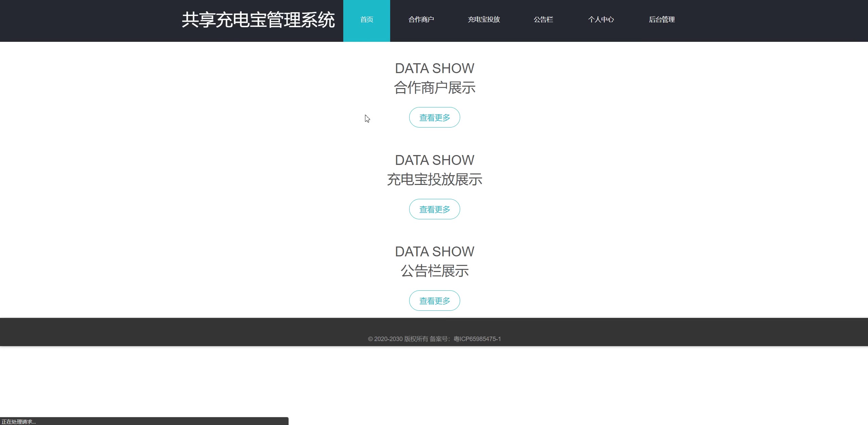Click DATA SHOW above 充电宝投放展示
Screen dimensions: 868x425
pos(434,160)
